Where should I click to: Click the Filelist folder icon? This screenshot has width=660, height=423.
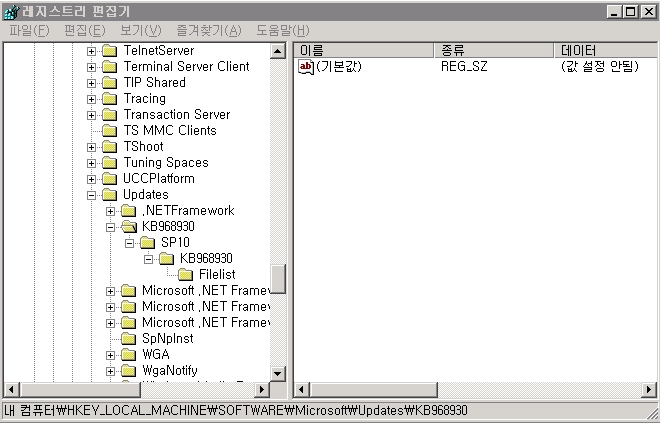point(185,275)
